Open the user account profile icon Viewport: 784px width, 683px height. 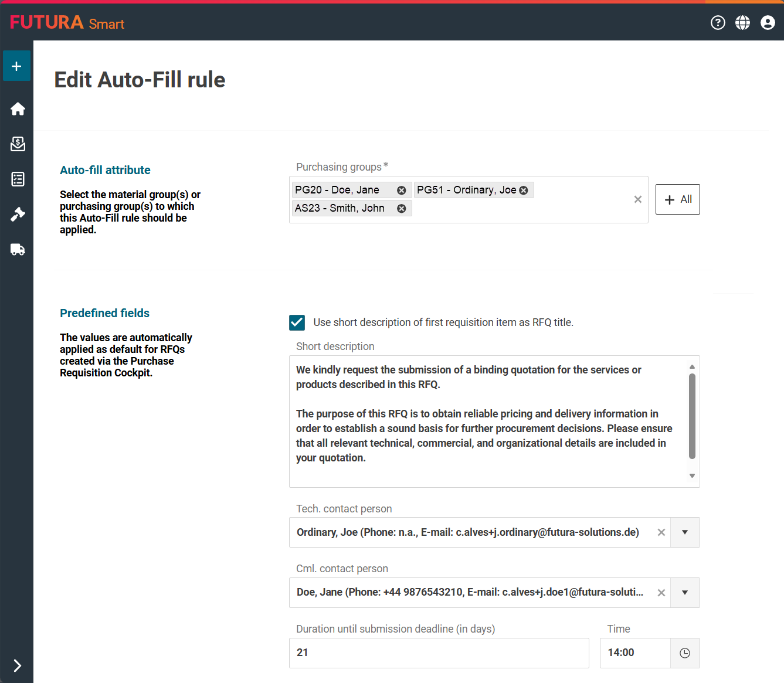[768, 23]
